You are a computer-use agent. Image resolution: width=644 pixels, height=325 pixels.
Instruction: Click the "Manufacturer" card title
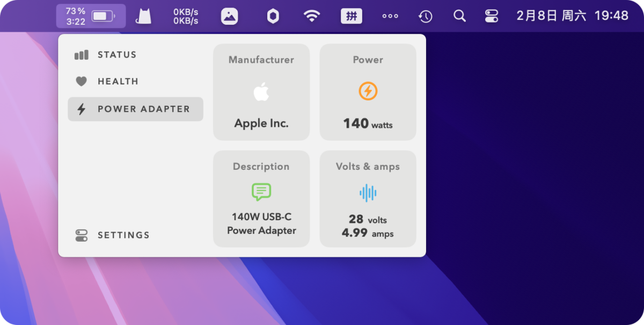point(261,60)
